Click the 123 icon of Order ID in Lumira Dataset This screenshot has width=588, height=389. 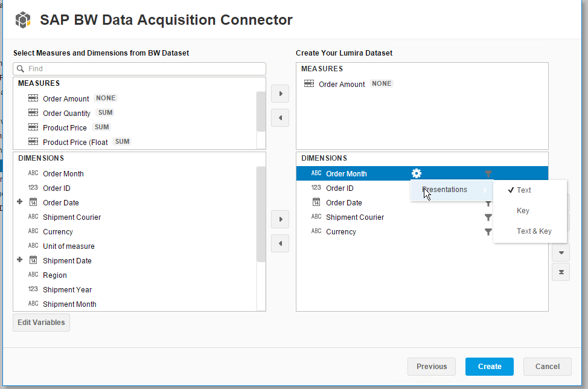coord(316,188)
